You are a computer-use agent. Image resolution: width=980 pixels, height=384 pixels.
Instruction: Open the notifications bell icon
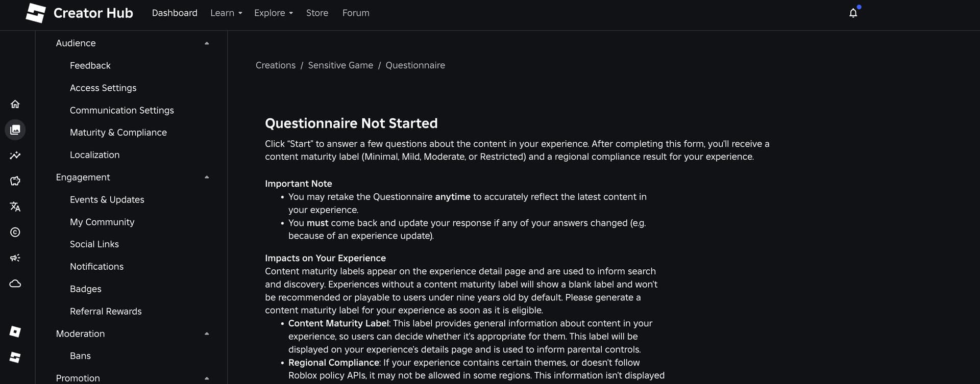853,13
